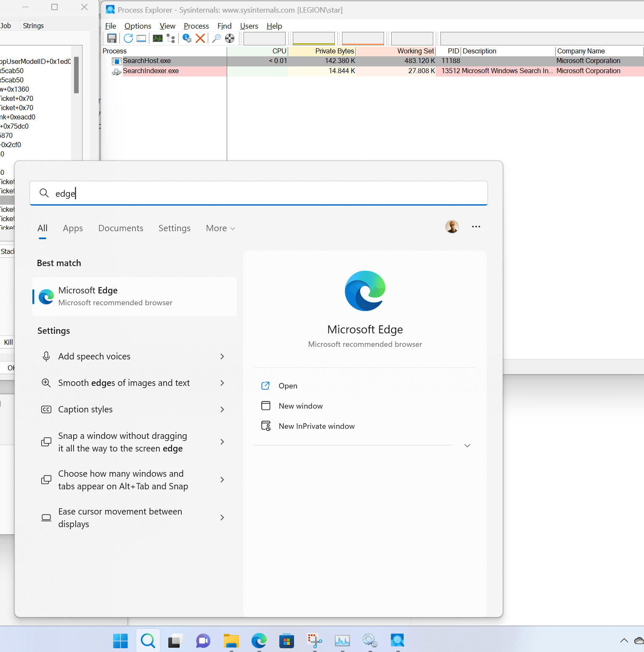Viewport: 644px width, 652px height.
Task: Expand the More search filter dropdown
Action: [x=220, y=228]
